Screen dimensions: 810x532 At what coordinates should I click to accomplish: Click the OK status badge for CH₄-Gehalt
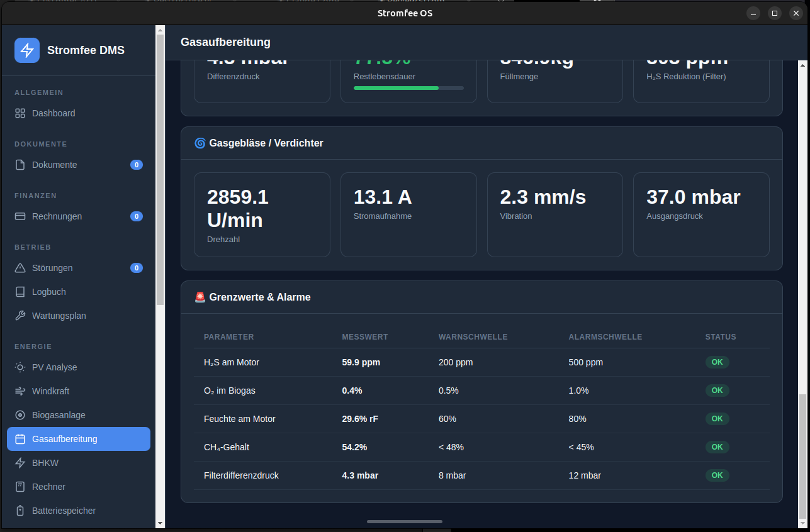point(717,447)
